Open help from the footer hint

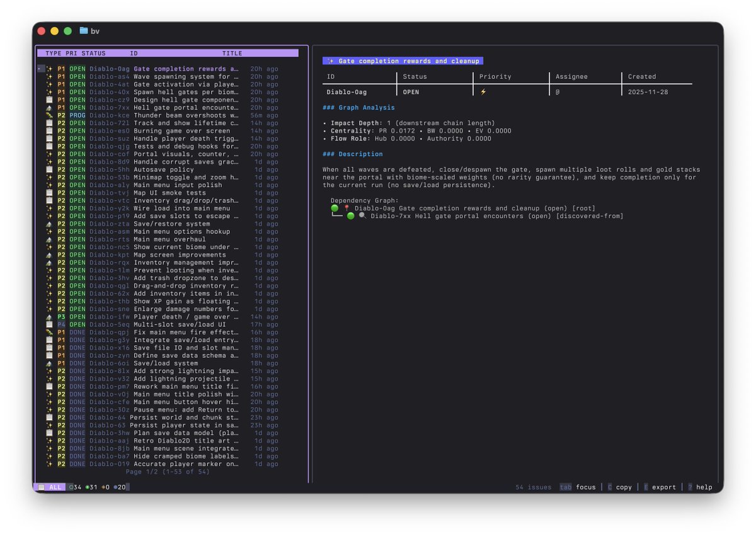point(700,488)
